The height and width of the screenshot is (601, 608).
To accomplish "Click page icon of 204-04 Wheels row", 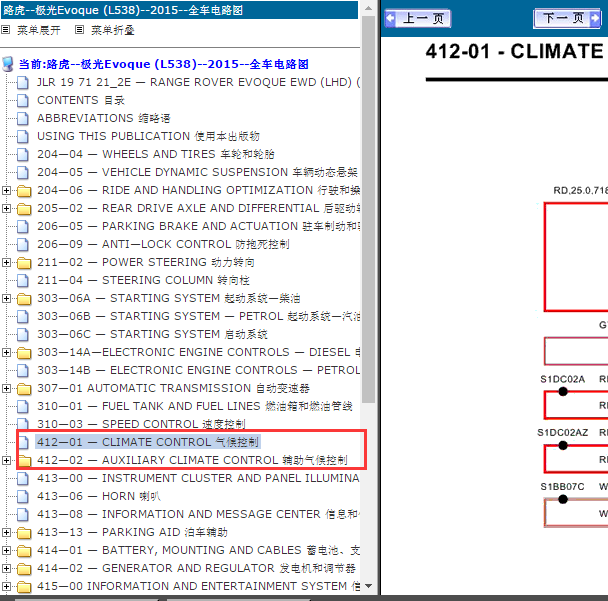I will pyautogui.click(x=23, y=154).
